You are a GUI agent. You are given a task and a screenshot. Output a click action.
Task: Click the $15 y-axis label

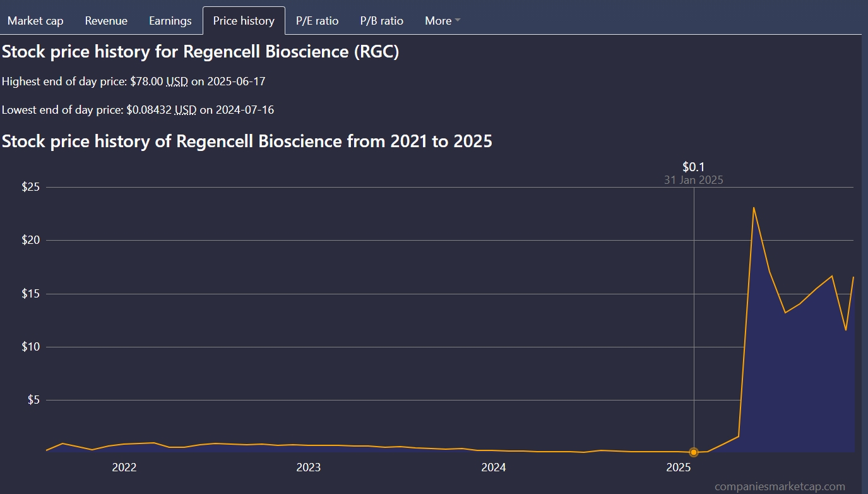(31, 294)
